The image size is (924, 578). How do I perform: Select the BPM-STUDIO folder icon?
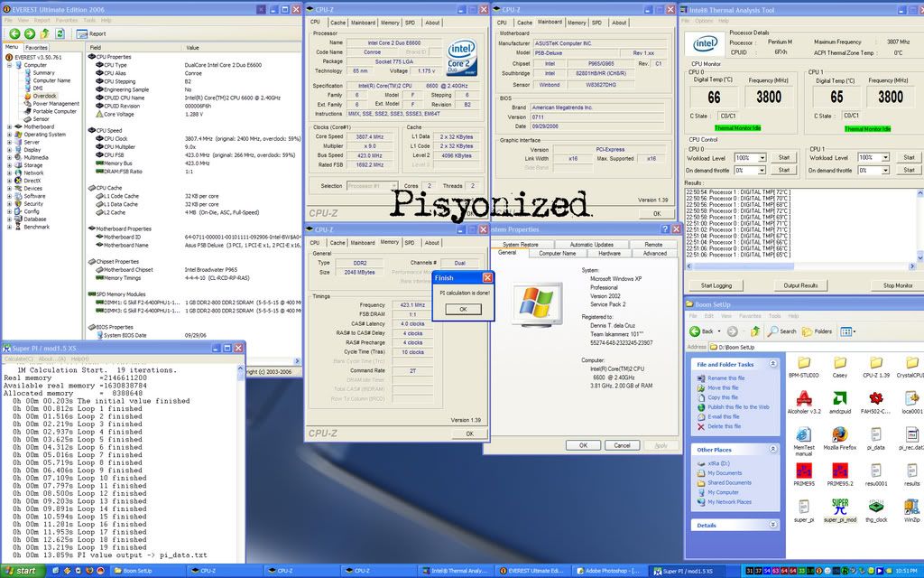coord(804,362)
